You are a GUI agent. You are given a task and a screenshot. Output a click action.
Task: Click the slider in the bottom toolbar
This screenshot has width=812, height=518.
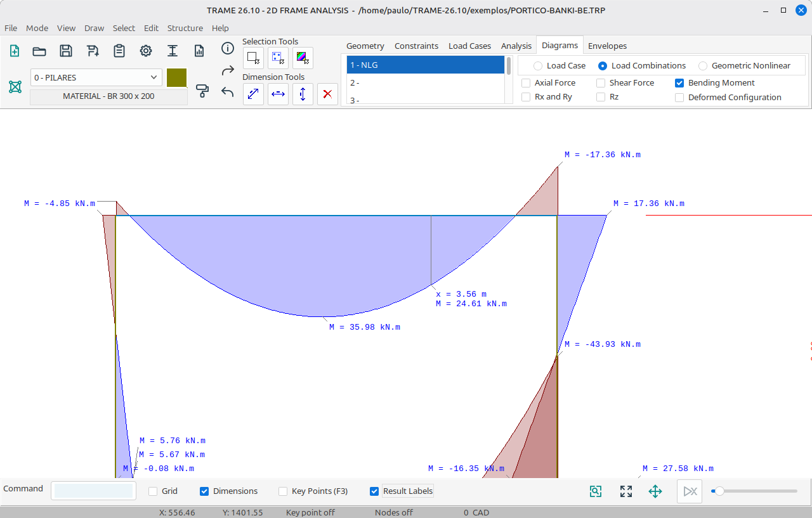coord(754,491)
